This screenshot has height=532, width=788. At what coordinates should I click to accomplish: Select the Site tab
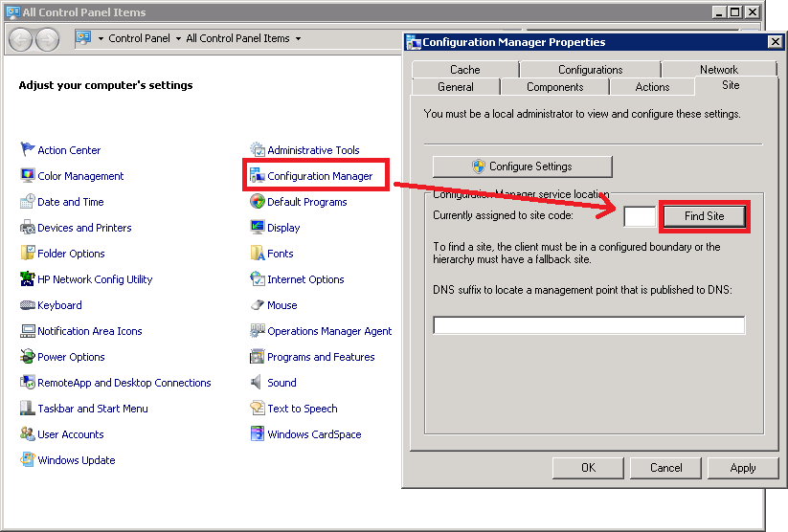tap(731, 85)
